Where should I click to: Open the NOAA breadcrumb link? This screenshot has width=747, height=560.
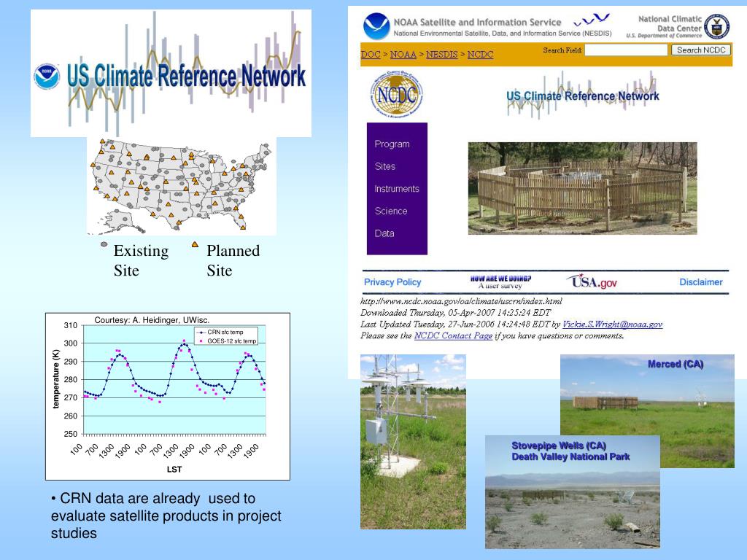pyautogui.click(x=403, y=54)
